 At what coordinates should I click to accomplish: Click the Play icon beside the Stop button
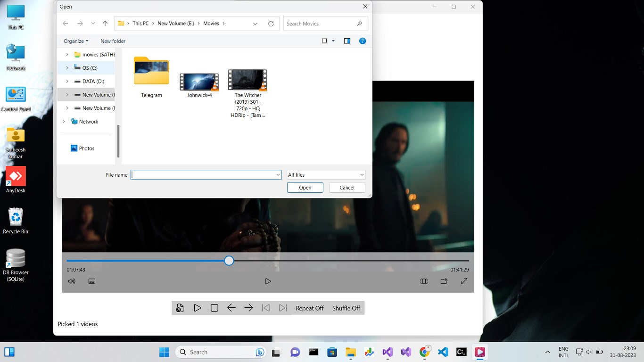coord(197,308)
